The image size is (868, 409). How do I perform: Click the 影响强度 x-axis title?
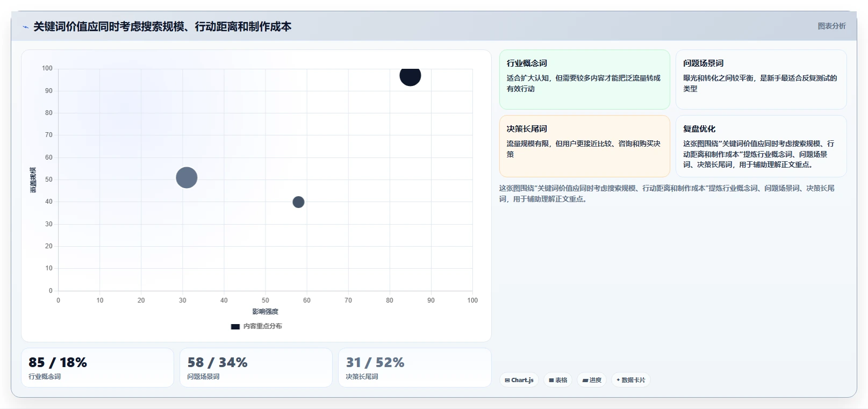pyautogui.click(x=266, y=312)
